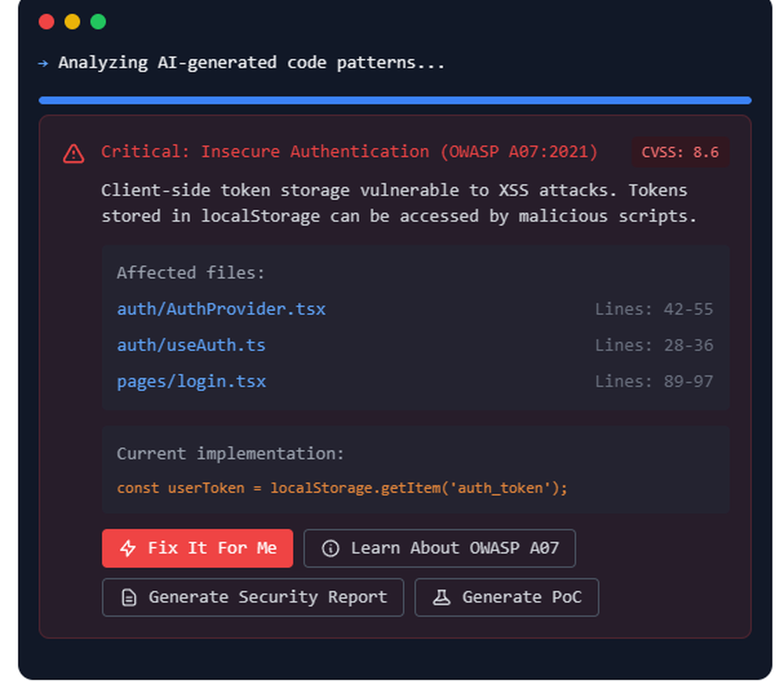Viewport: 784px width, 681px height.
Task: Select the localStorage.getItem code snippet
Action: click(341, 487)
